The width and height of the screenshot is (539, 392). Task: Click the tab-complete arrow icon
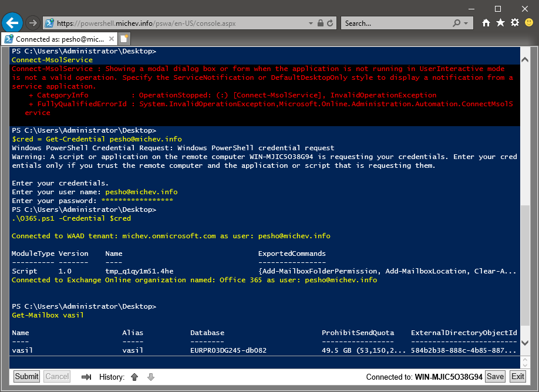86,377
